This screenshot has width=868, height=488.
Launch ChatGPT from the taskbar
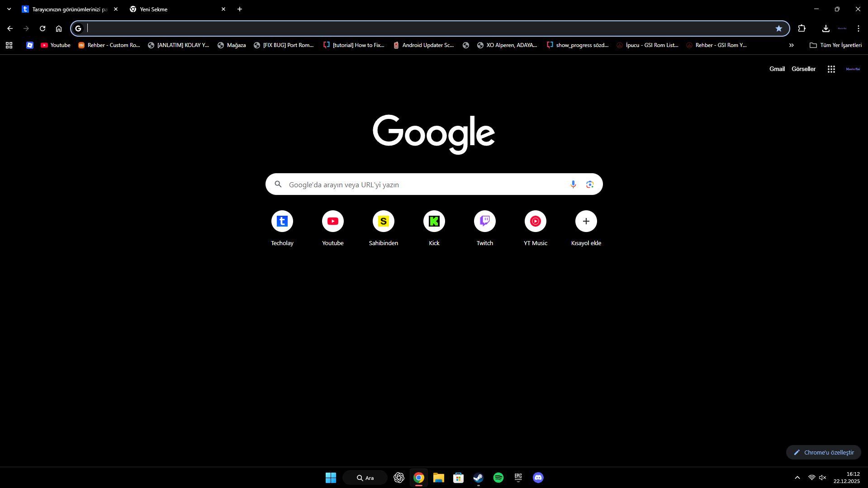click(x=398, y=478)
